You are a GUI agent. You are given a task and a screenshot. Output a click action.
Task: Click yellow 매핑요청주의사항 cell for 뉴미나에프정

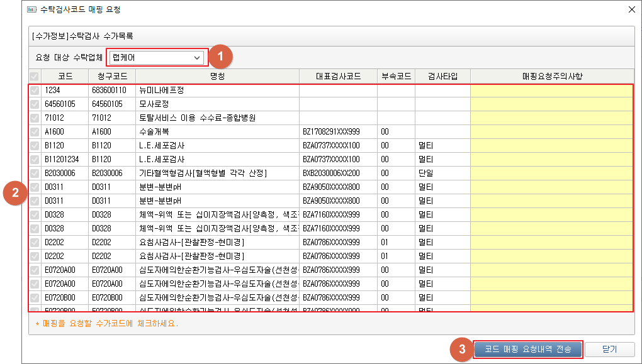551,91
